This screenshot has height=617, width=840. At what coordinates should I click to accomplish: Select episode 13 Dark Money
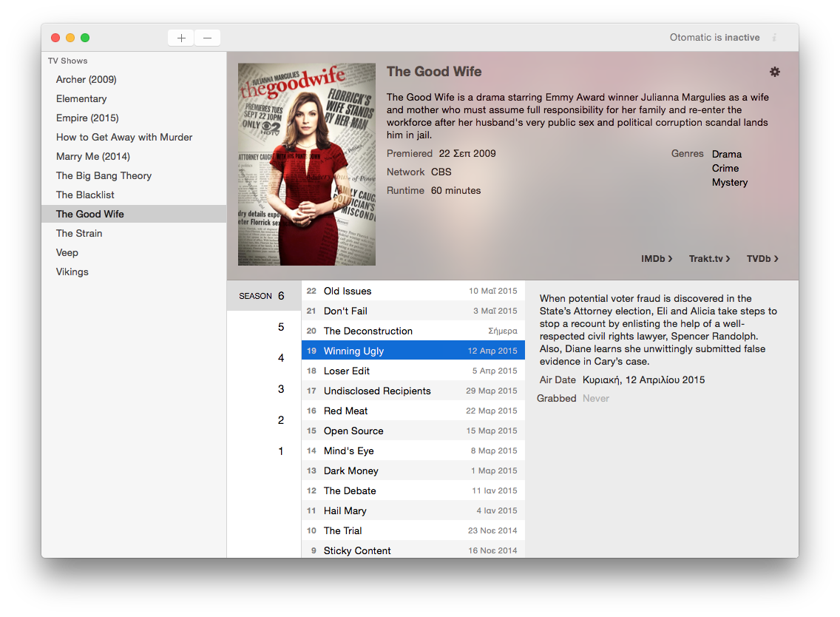[x=413, y=471]
